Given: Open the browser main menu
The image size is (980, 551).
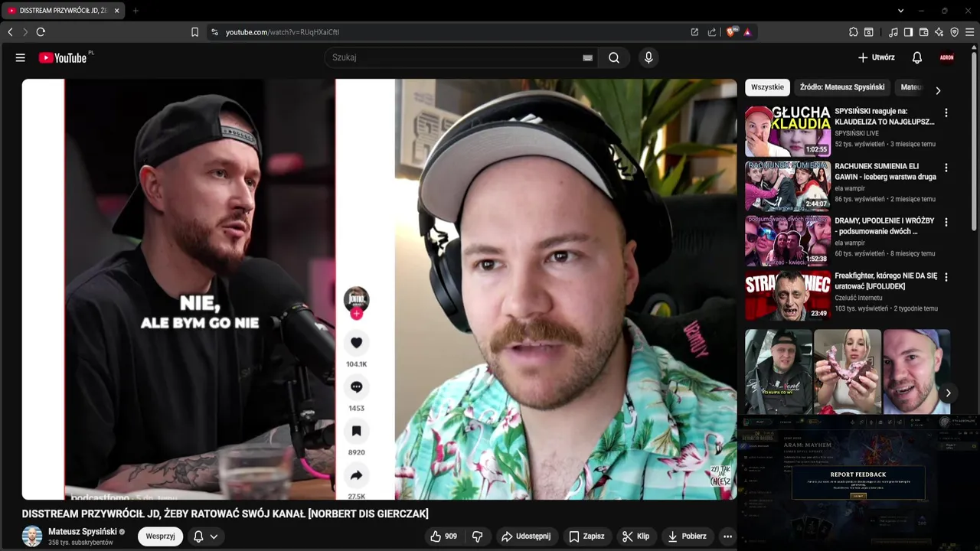Looking at the screenshot, I should (969, 32).
